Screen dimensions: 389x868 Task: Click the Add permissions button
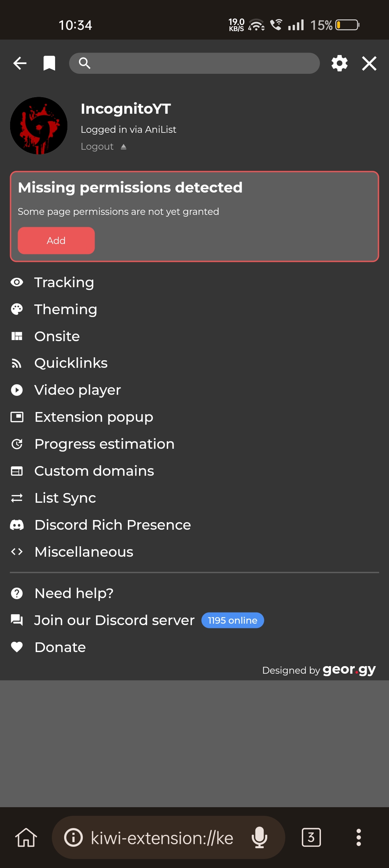click(56, 240)
